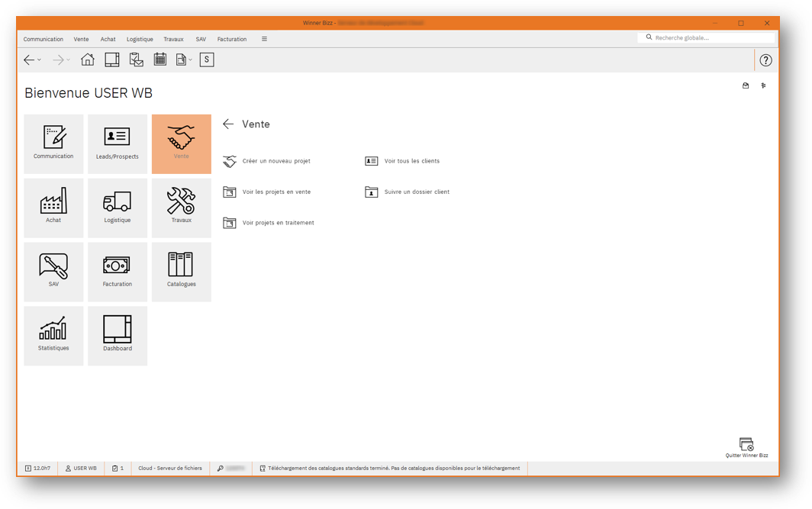Open the Statistiques module tile
The width and height of the screenshot is (812, 509).
(53, 336)
